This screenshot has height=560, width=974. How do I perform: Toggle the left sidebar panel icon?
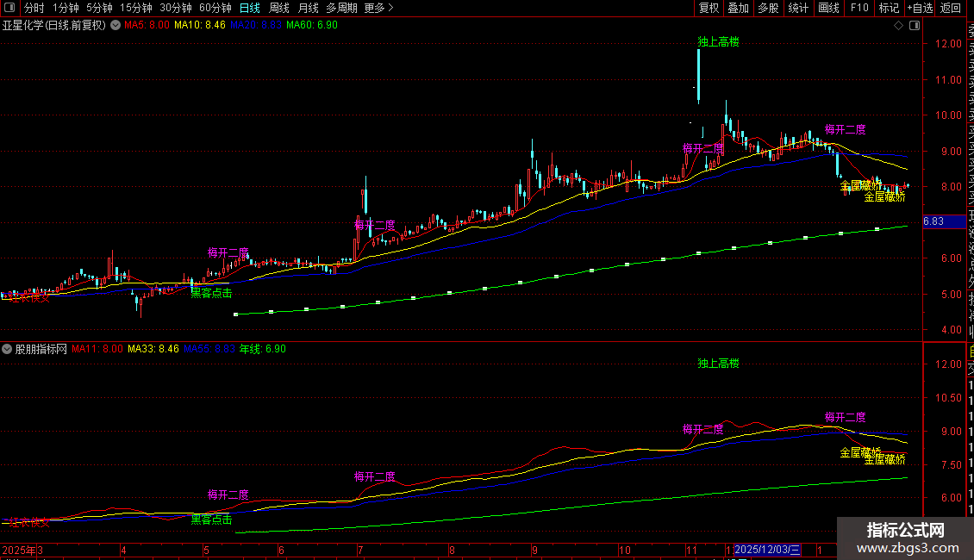coord(9,8)
